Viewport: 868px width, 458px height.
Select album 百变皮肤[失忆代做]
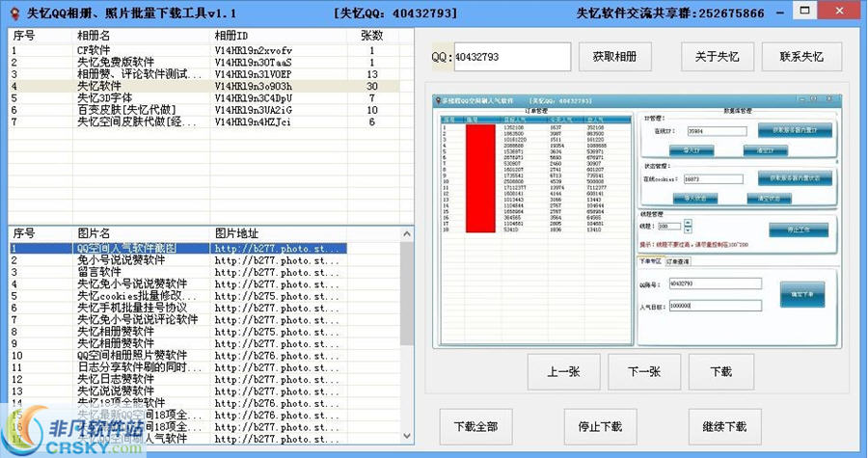pyautogui.click(x=203, y=110)
